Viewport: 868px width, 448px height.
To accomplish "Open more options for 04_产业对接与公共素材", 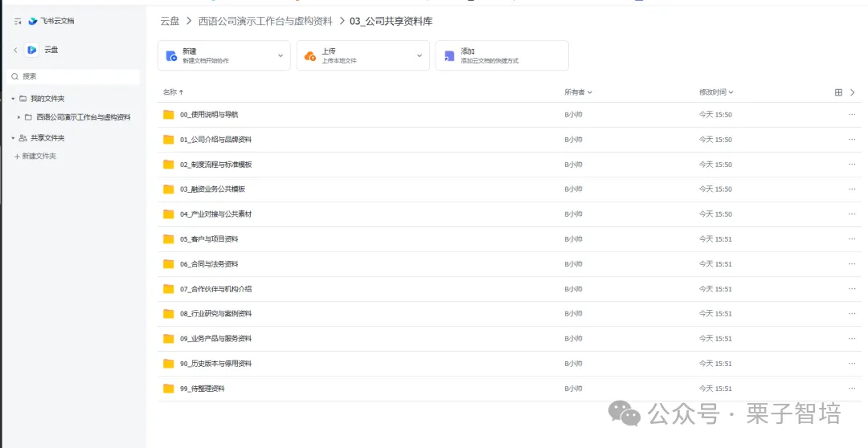I will pos(852,214).
